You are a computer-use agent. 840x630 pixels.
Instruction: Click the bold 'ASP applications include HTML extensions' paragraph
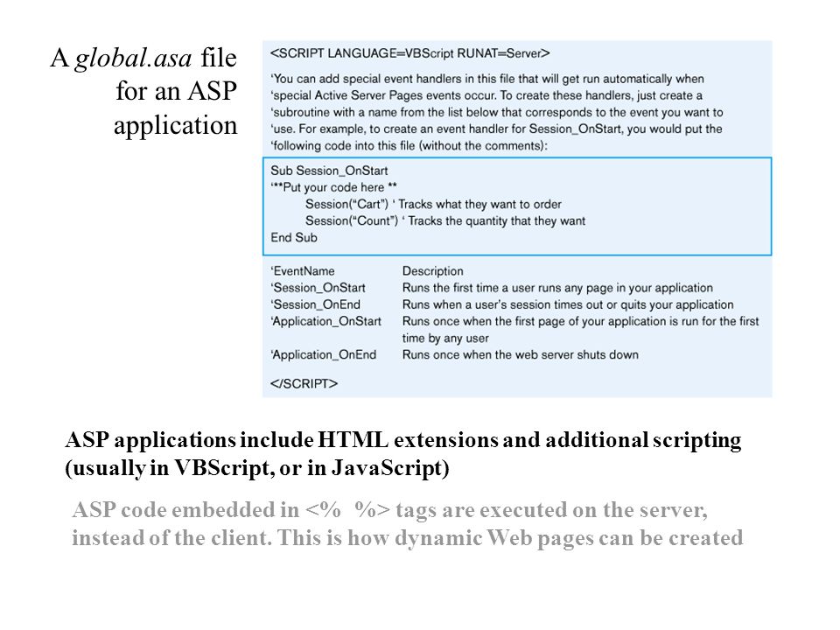point(402,454)
